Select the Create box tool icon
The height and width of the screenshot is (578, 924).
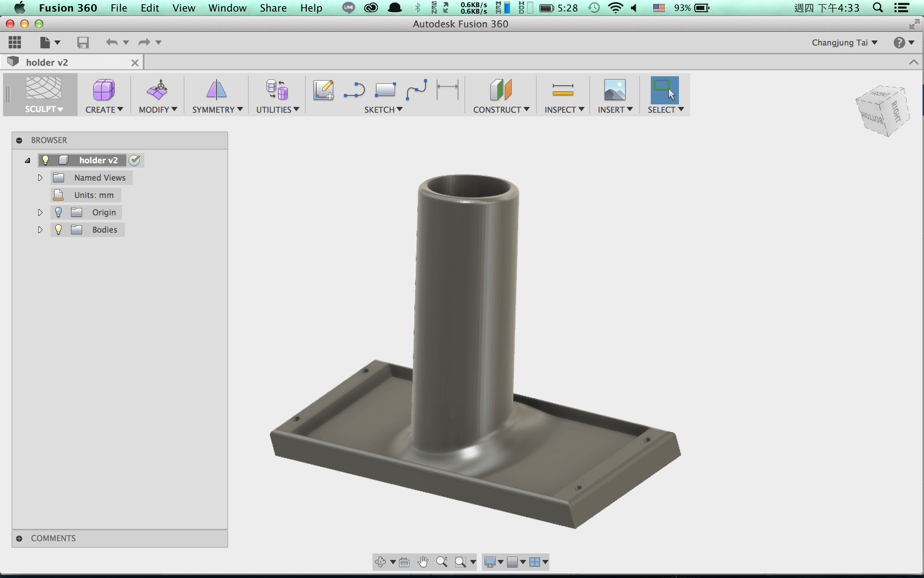click(104, 90)
